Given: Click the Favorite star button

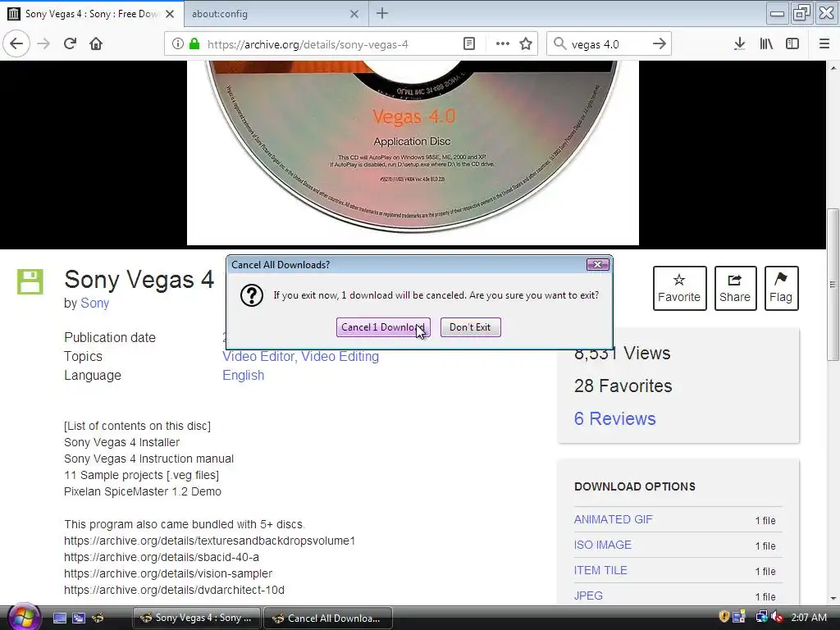Looking at the screenshot, I should pyautogui.click(x=679, y=288).
